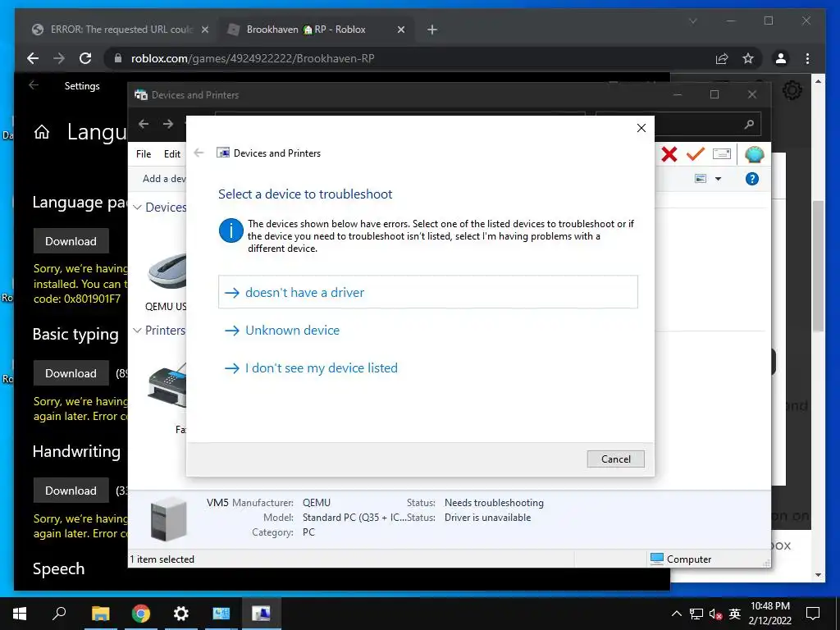Screen dimensions: 840x630
Task: Click the blue shell toolbar icon
Action: click(x=755, y=154)
